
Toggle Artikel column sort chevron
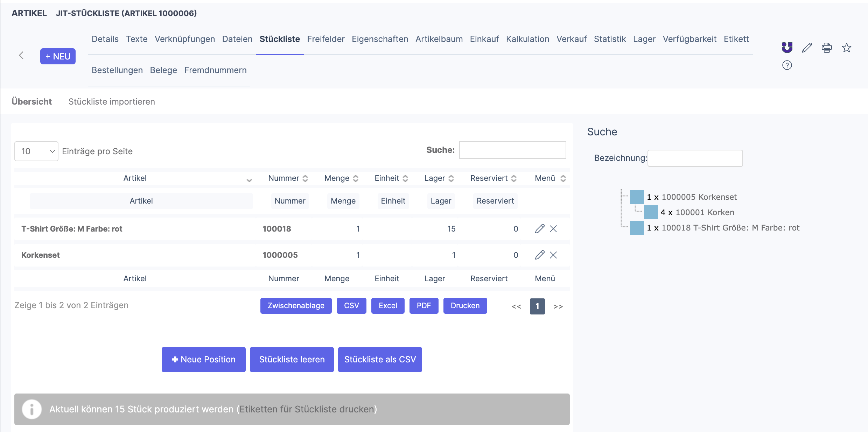(249, 180)
